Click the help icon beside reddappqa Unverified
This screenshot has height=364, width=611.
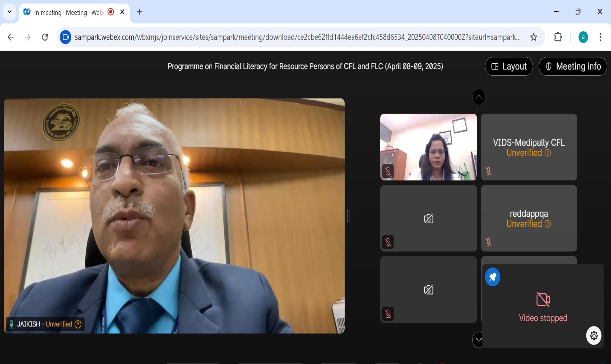(548, 224)
